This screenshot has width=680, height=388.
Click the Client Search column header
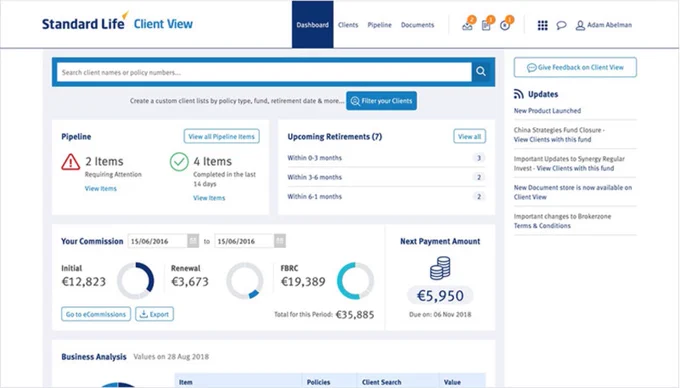pos(382,382)
